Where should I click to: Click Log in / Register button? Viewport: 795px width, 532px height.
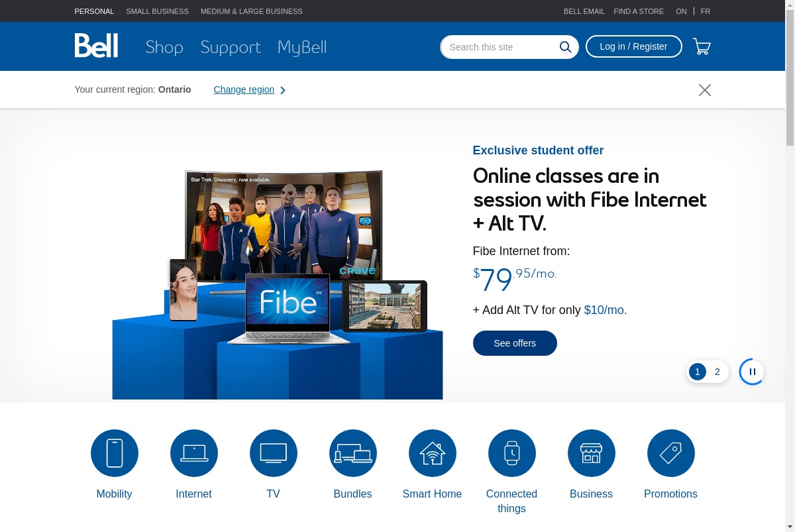(x=634, y=46)
